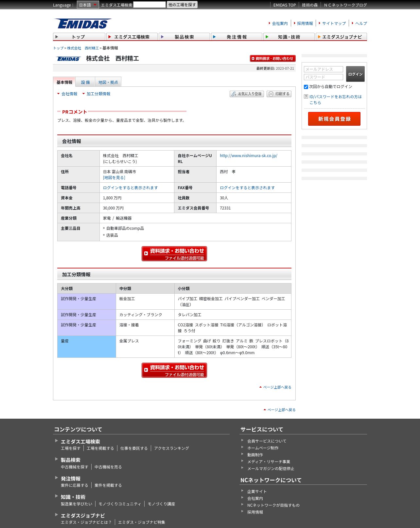Select the 知識・技術 navigation item
The height and width of the screenshot is (528, 420).
click(289, 37)
